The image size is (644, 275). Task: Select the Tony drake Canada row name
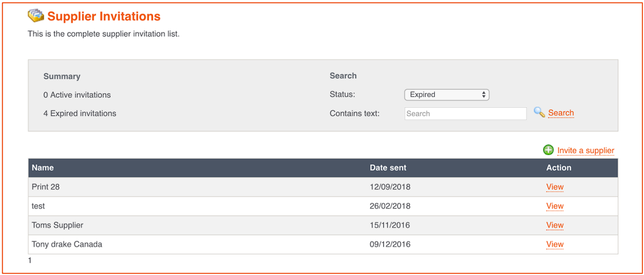click(67, 244)
